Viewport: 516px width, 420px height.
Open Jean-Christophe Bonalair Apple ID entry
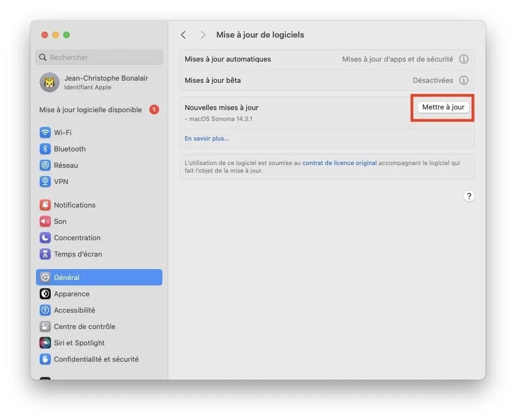click(x=99, y=82)
